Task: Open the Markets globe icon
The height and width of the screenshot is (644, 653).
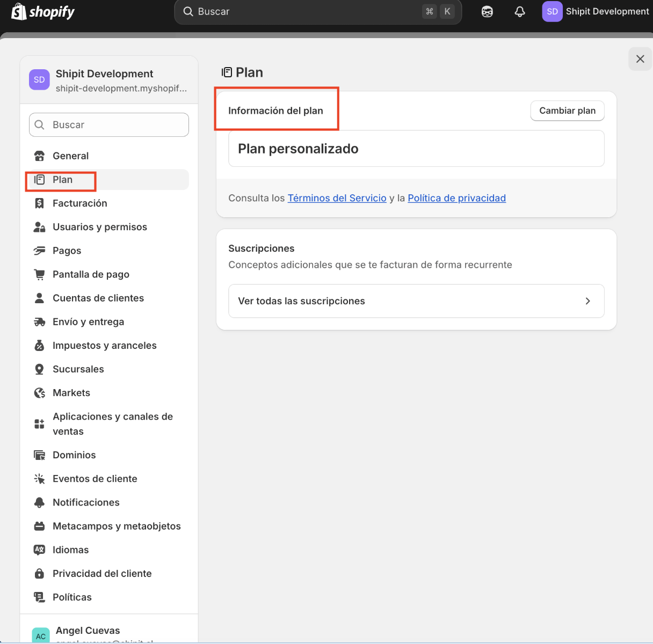Action: click(39, 393)
